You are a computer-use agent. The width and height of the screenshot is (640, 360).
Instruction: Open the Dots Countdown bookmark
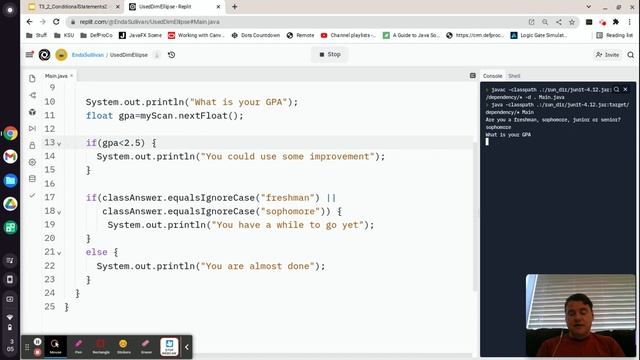256,36
